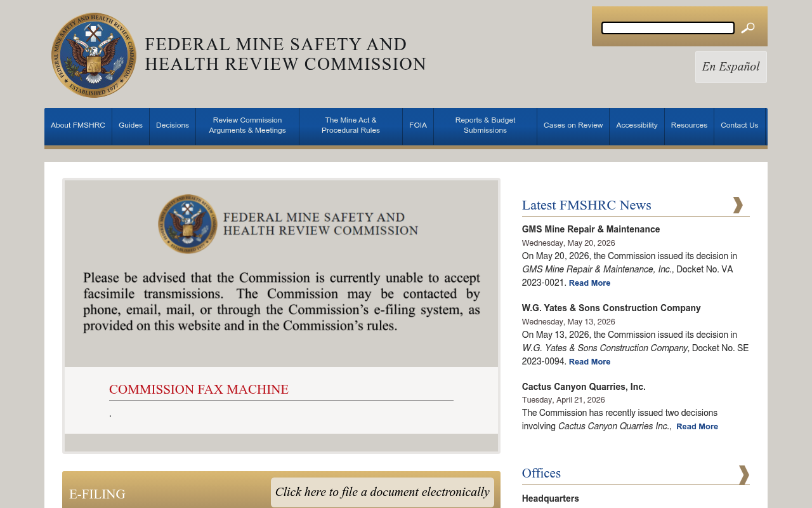
Task: Click the Headquarters label under Offices
Action: tap(551, 498)
